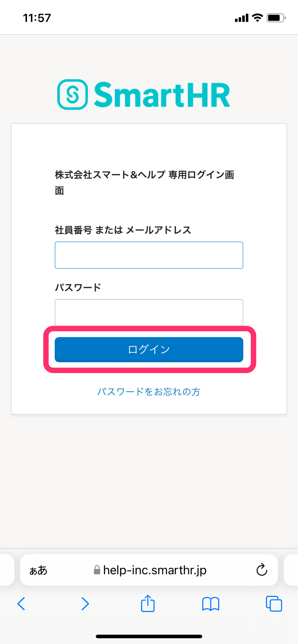Screen dimensions: 298x644
Task: Select the help-inc.smarthr.jp URL text
Action: pyautogui.click(x=155, y=570)
